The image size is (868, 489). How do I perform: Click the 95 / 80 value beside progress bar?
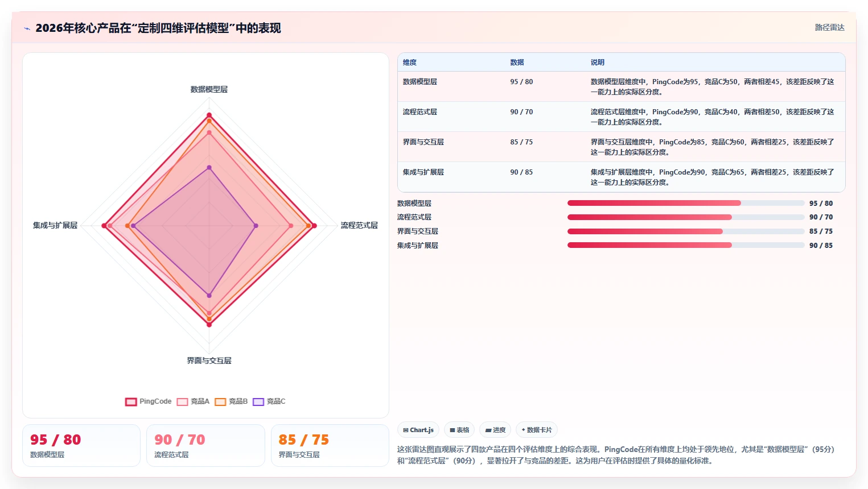point(821,203)
